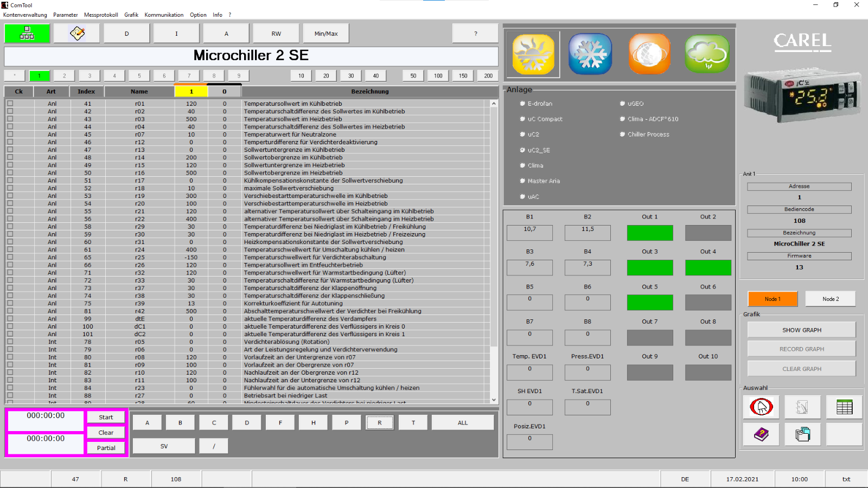Click the stacked folders icon in Auswahl
This screenshot has width=868, height=488.
click(x=802, y=434)
